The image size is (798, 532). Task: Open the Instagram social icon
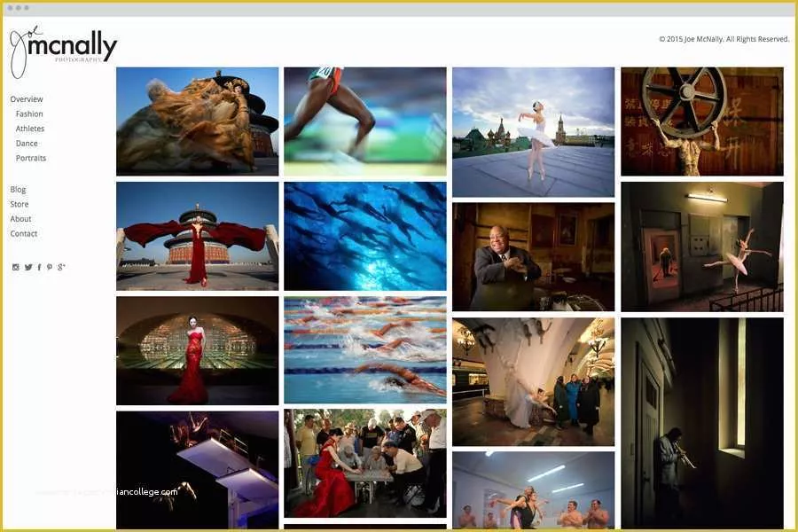coord(16,267)
